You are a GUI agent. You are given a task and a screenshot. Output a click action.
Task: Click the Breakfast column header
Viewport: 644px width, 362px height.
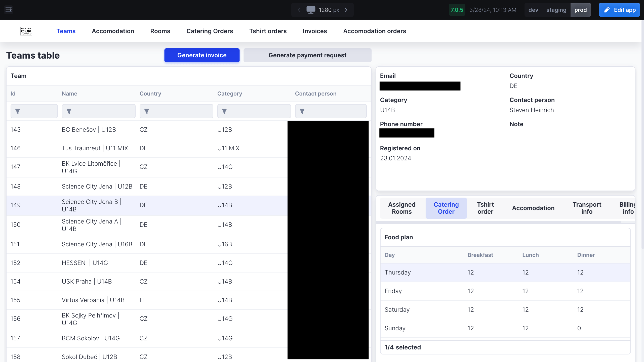coord(480,255)
